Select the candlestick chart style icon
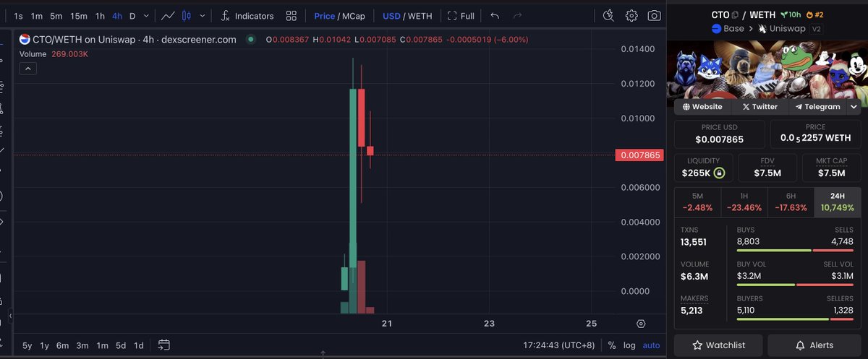 point(187,16)
